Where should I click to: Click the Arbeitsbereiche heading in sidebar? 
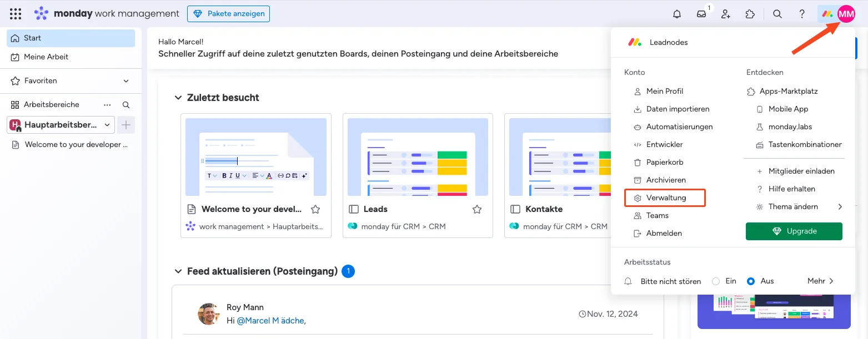point(52,105)
